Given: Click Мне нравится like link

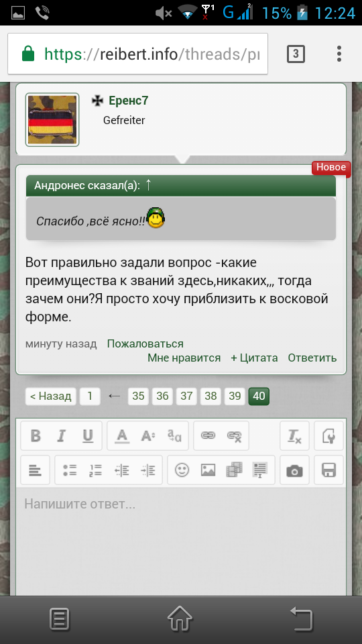Looking at the screenshot, I should pyautogui.click(x=184, y=358).
